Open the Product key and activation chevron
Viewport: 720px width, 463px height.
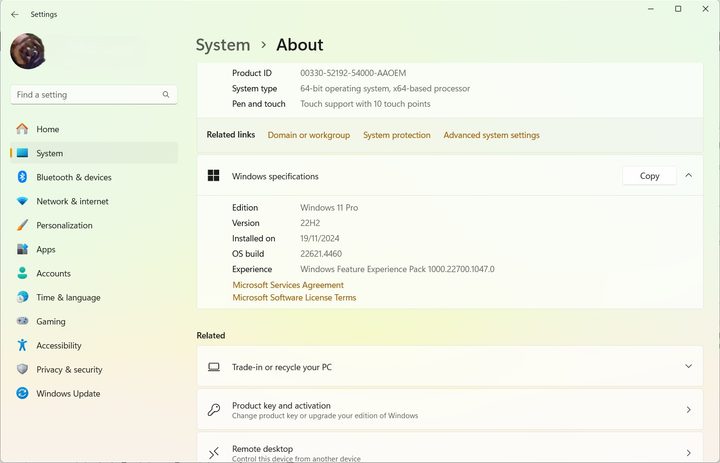[x=688, y=410]
